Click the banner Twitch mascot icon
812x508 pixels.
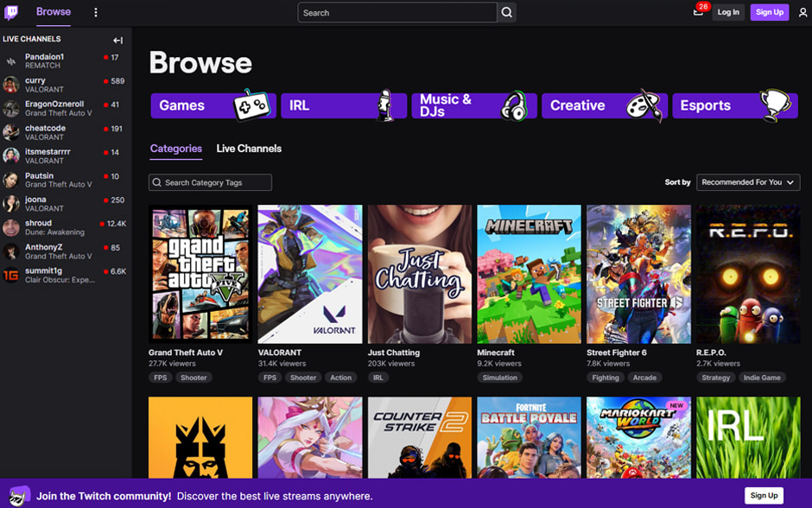tap(19, 496)
